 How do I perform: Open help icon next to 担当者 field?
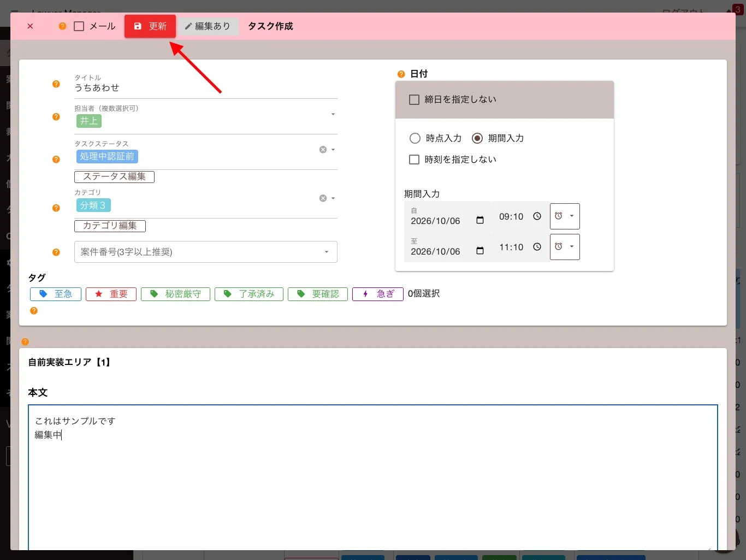click(x=56, y=117)
